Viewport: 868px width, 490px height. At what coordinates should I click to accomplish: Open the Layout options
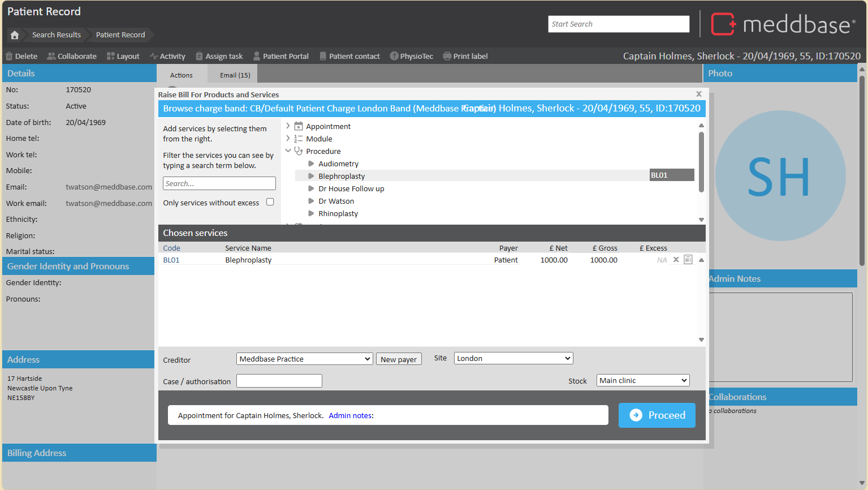click(x=123, y=57)
